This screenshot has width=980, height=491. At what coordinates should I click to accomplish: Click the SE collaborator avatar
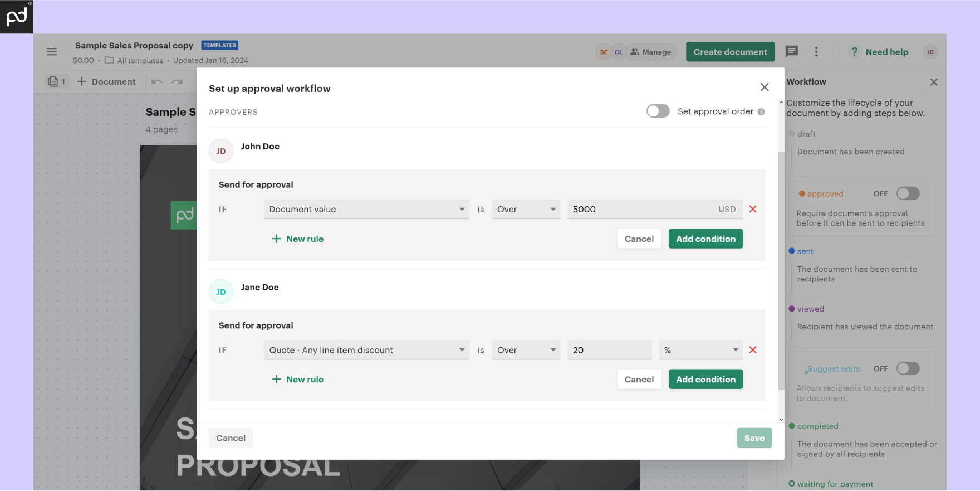tap(604, 52)
